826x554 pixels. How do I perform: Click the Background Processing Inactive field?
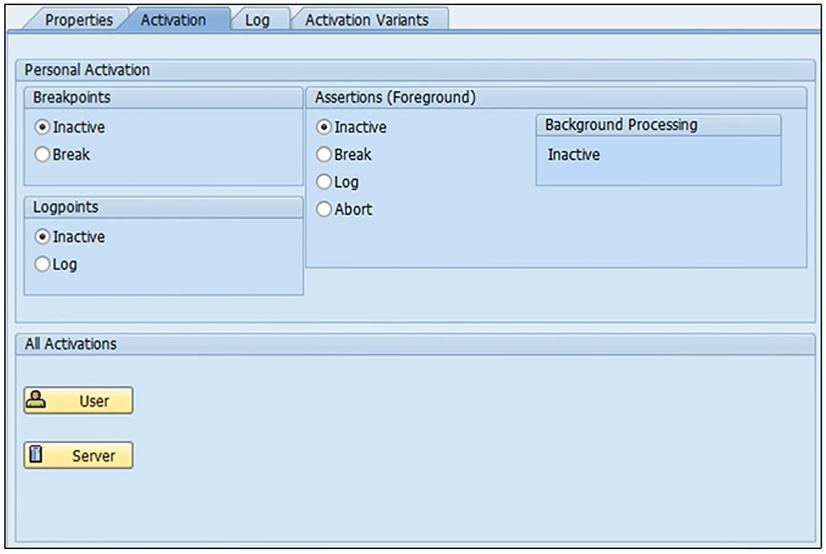coord(574,155)
